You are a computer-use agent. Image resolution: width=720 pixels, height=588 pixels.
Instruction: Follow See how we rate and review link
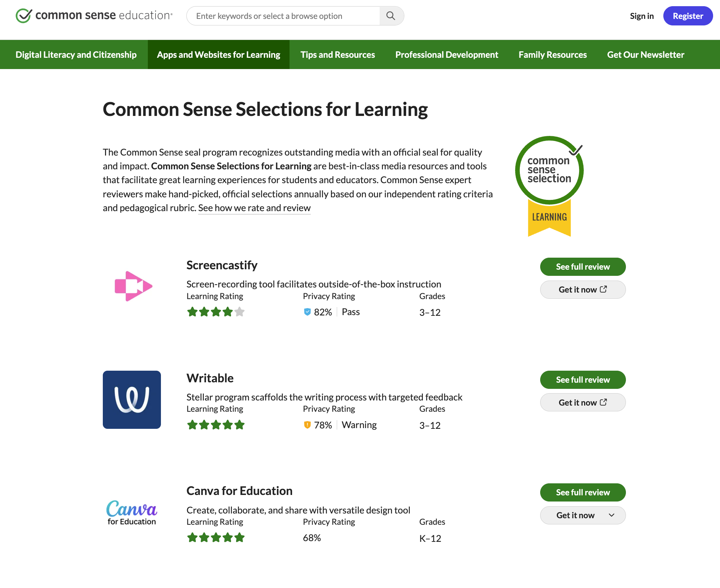coord(254,208)
